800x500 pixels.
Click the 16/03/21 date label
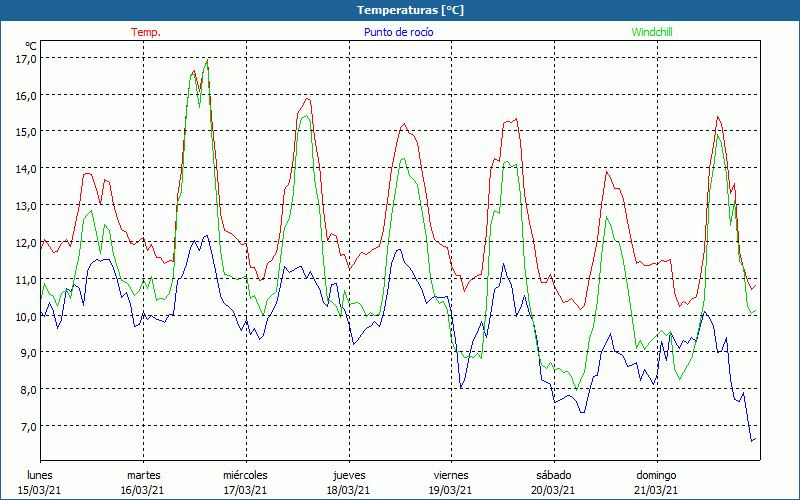coord(142,490)
